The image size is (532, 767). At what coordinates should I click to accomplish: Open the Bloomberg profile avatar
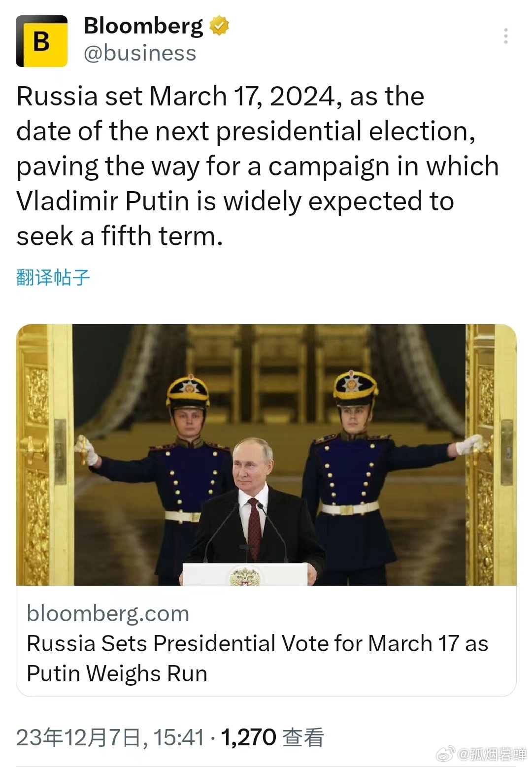coord(42,41)
